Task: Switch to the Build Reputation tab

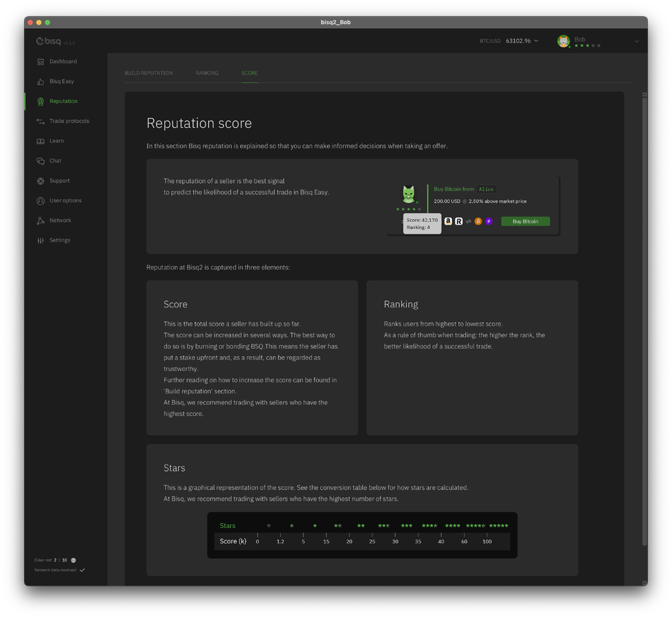Action: tap(148, 73)
